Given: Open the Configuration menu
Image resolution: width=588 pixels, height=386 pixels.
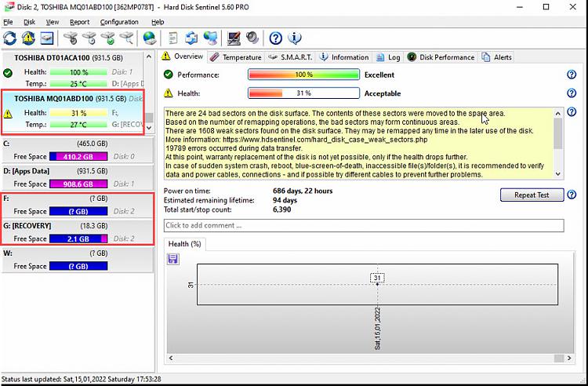Looking at the screenshot, I should (119, 22).
